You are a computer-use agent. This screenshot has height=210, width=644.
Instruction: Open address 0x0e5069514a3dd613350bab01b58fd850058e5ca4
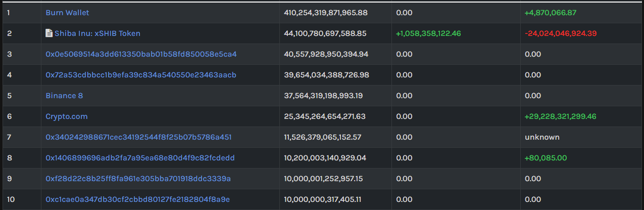(141, 54)
